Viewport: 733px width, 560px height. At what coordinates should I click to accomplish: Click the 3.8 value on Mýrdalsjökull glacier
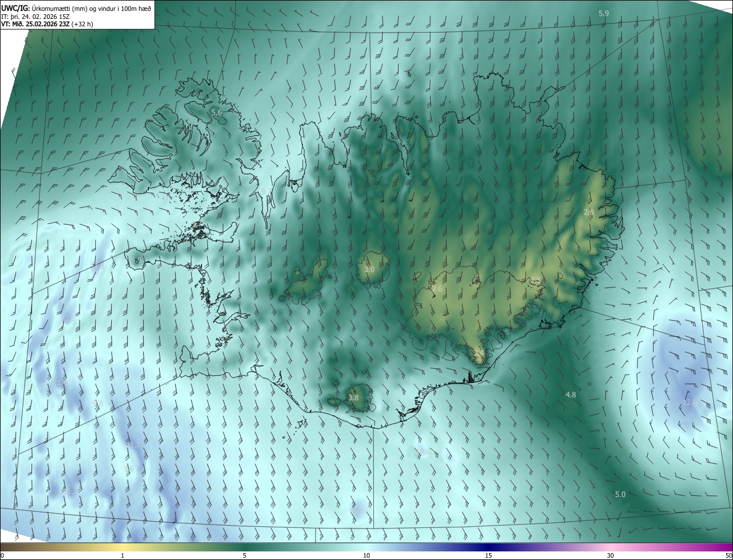(353, 397)
